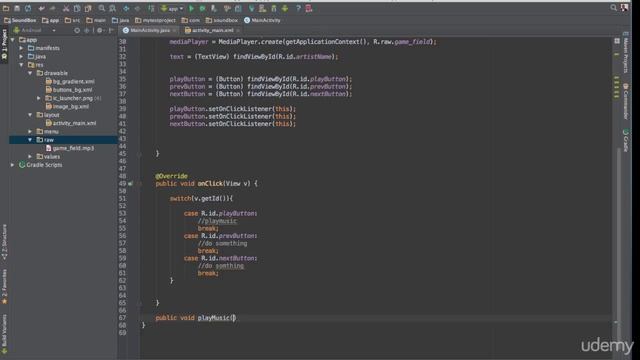Click the app breadcrumb in navigation bar

pyautogui.click(x=51, y=20)
